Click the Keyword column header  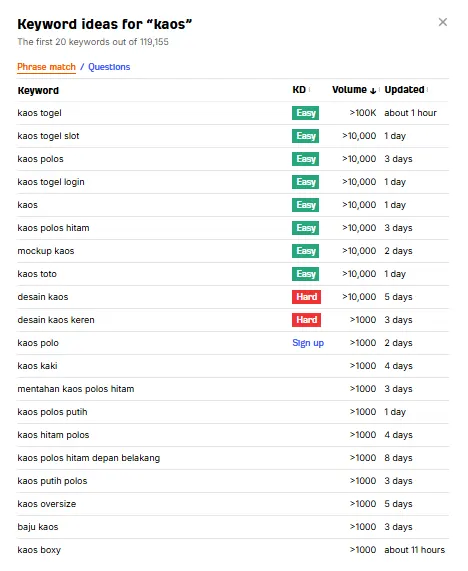point(38,90)
